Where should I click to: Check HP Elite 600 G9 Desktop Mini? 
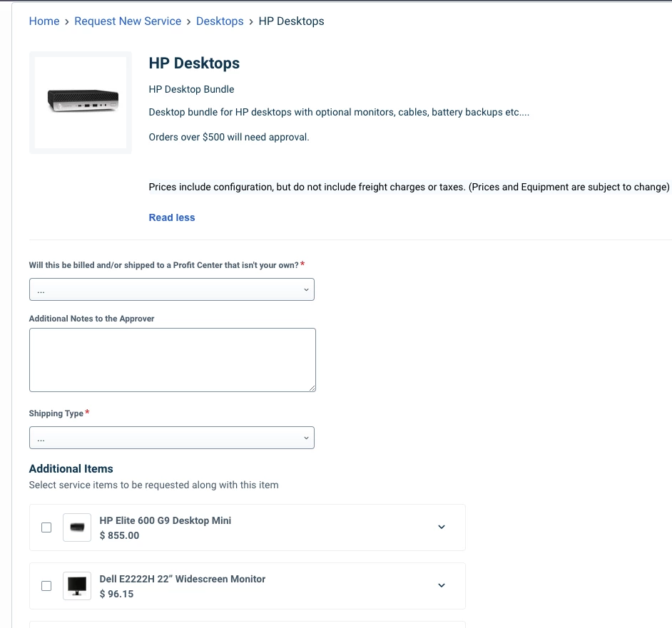click(46, 527)
